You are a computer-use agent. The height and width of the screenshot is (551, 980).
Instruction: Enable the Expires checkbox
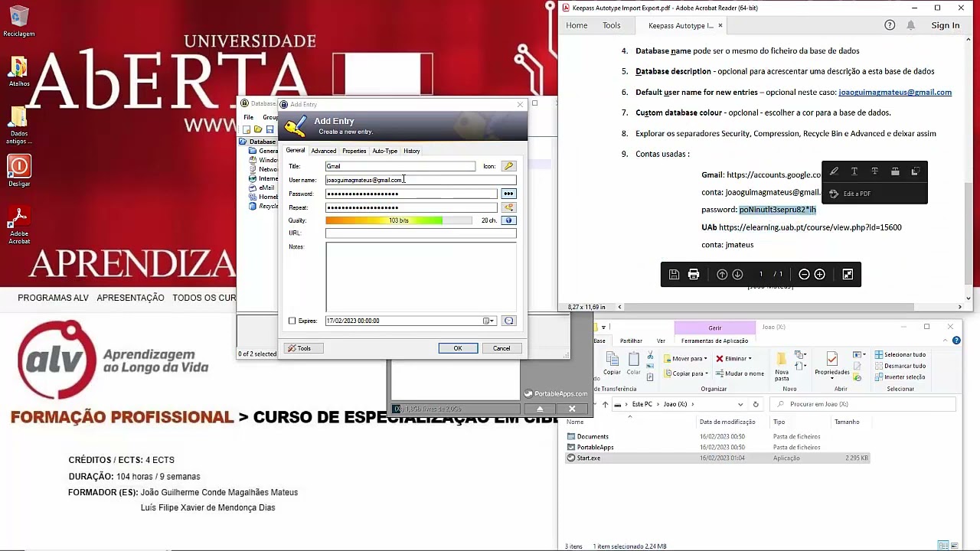click(x=292, y=321)
